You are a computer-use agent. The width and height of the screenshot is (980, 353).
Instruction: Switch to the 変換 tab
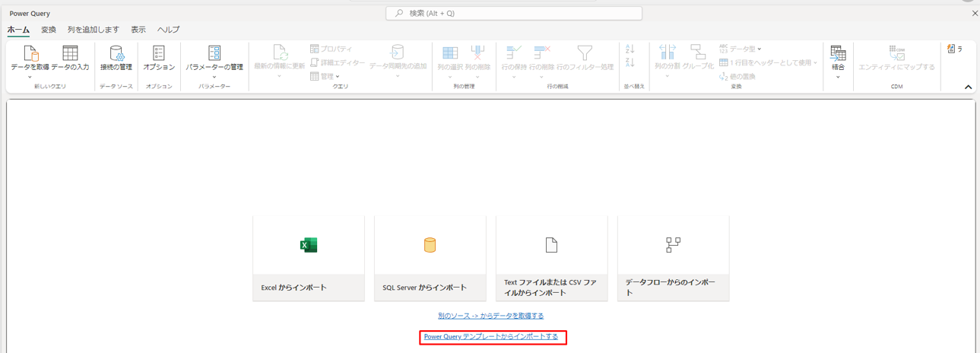[x=49, y=30]
